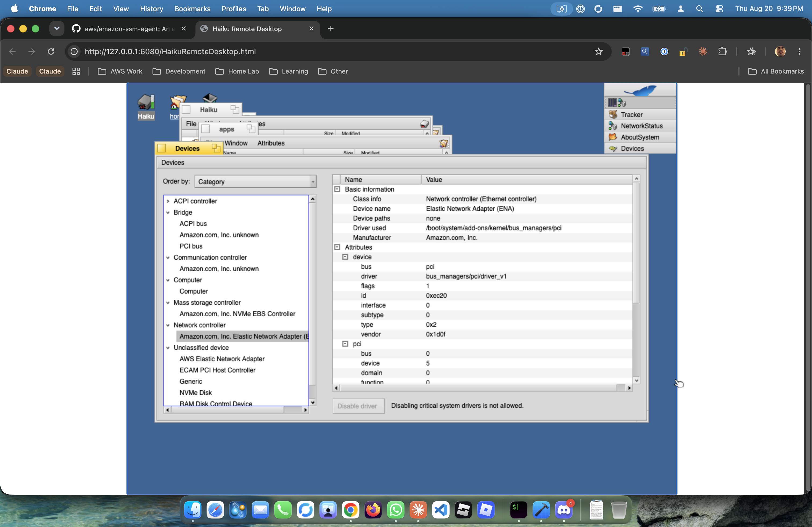Click the disk icon in Haiku window menu bar
Screen dimensions: 812x527
[x=424, y=124]
